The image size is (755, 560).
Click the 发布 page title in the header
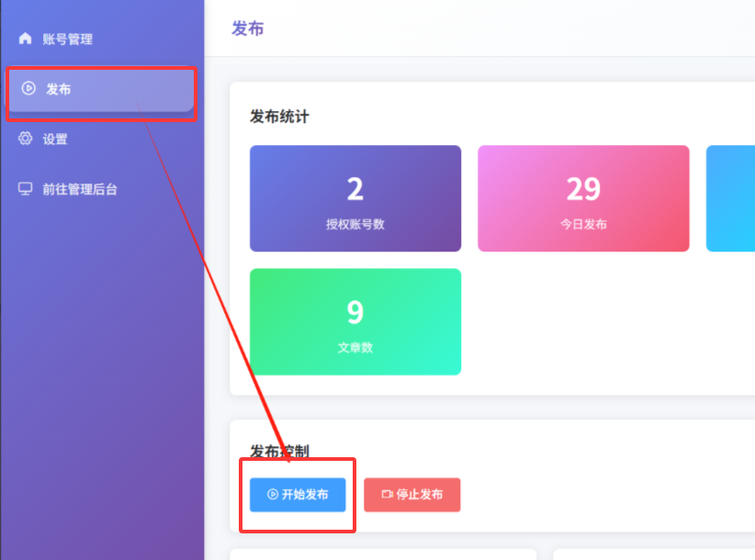(x=247, y=28)
